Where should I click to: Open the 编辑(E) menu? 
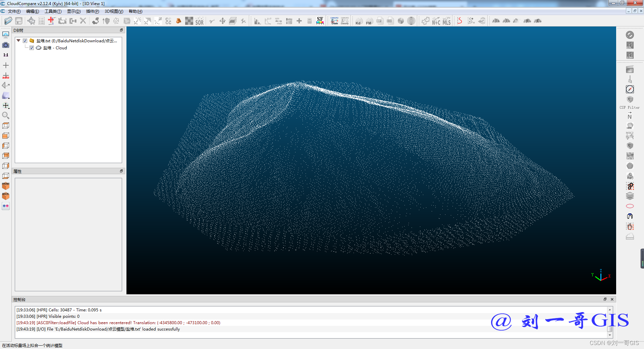[33, 11]
